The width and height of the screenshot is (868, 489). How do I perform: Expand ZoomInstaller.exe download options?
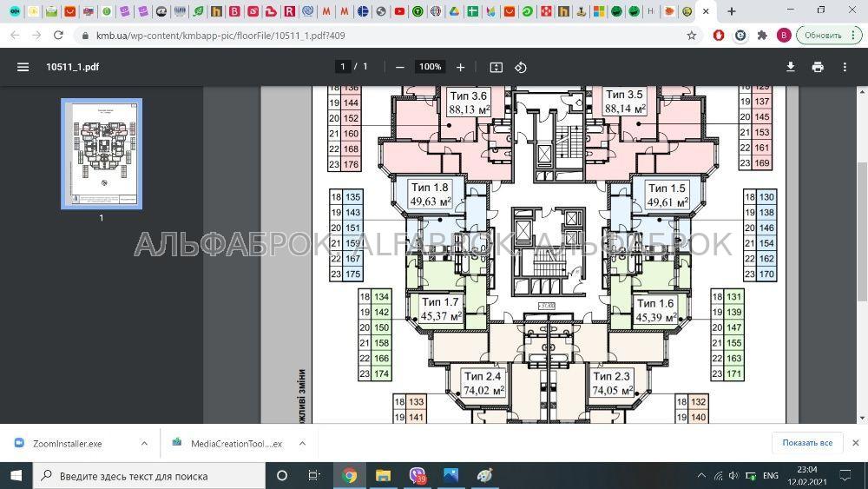click(x=144, y=444)
